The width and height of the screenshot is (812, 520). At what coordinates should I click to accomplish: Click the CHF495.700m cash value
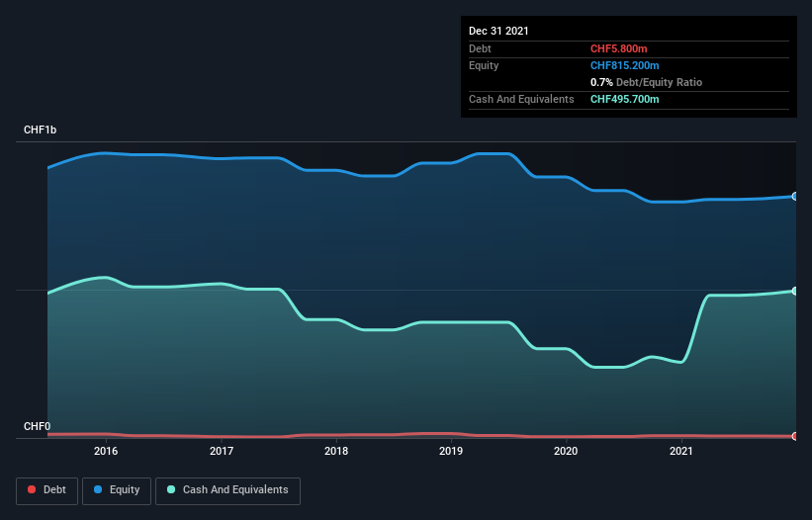pos(624,99)
